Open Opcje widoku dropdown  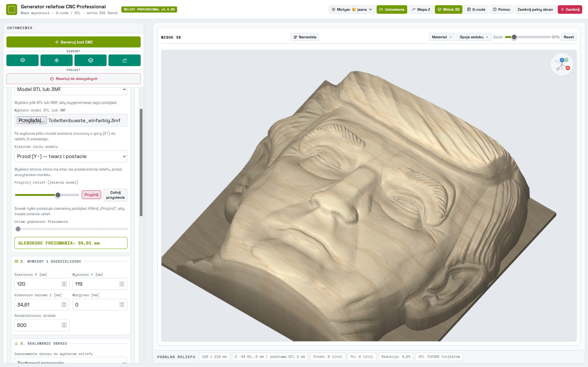point(474,37)
